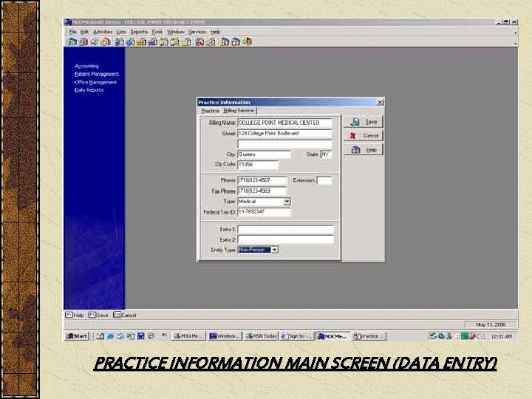The image size is (532, 399).
Task: Open the Services menu
Action: pos(197,32)
